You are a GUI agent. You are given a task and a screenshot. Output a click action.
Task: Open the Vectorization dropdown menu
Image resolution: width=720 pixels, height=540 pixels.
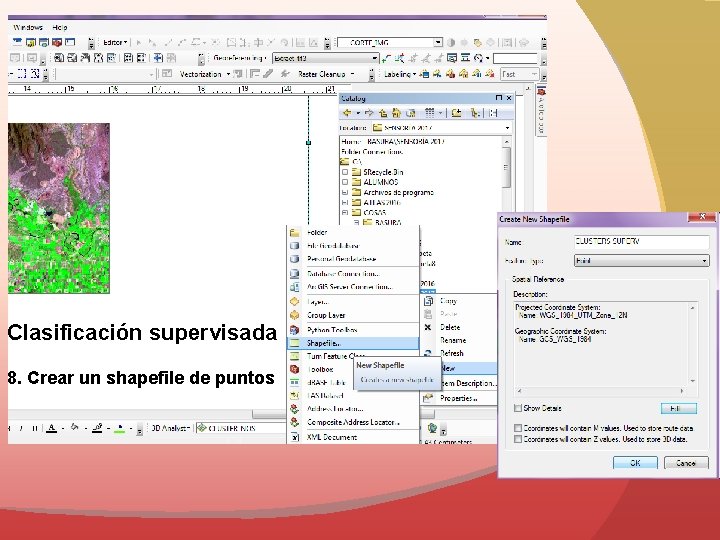click(204, 74)
